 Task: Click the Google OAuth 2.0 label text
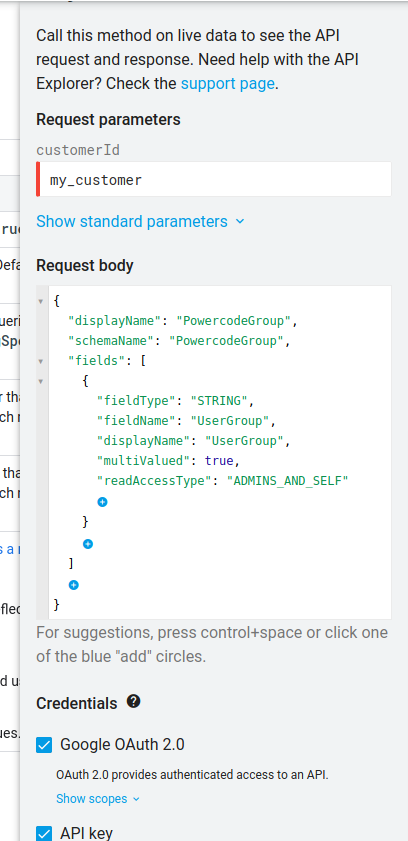click(122, 744)
